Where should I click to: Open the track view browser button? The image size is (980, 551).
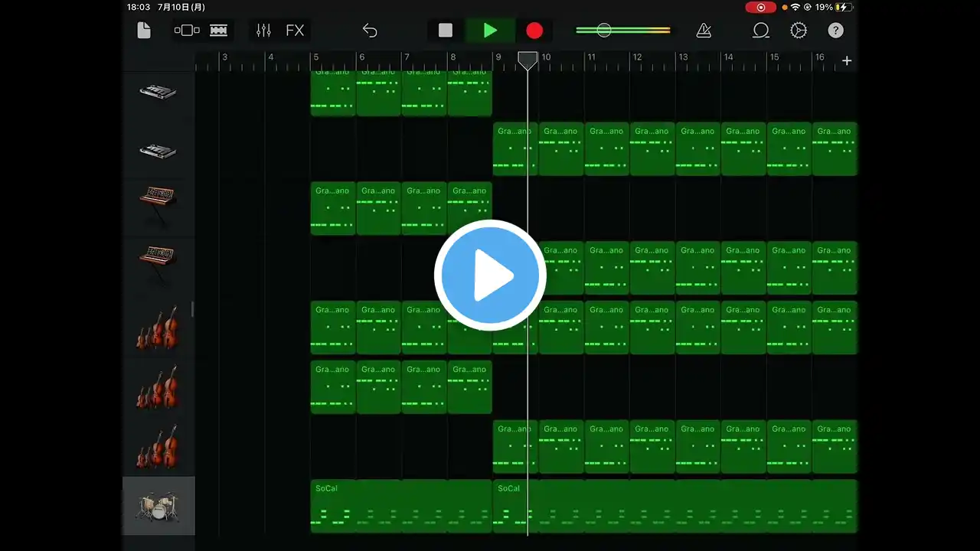pyautogui.click(x=187, y=31)
